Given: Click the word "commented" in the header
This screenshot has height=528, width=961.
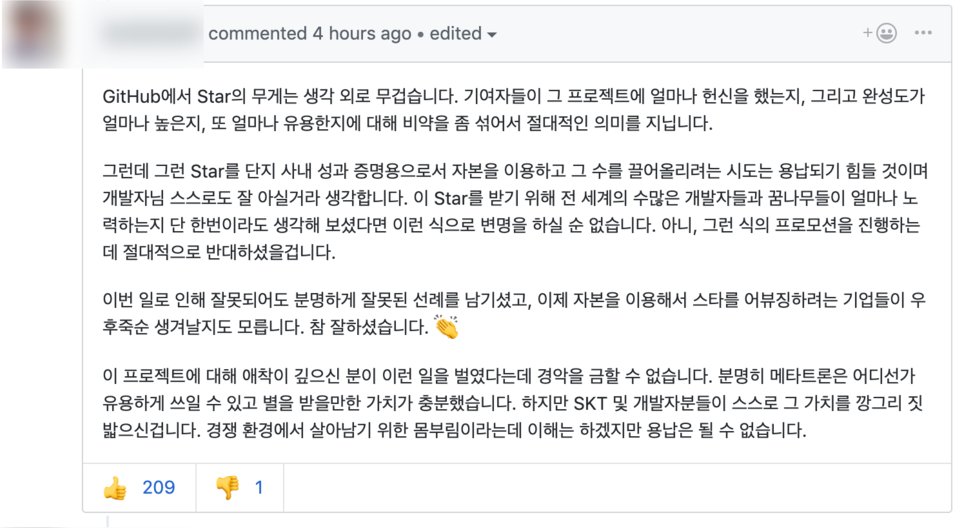Looking at the screenshot, I should tap(257, 34).
